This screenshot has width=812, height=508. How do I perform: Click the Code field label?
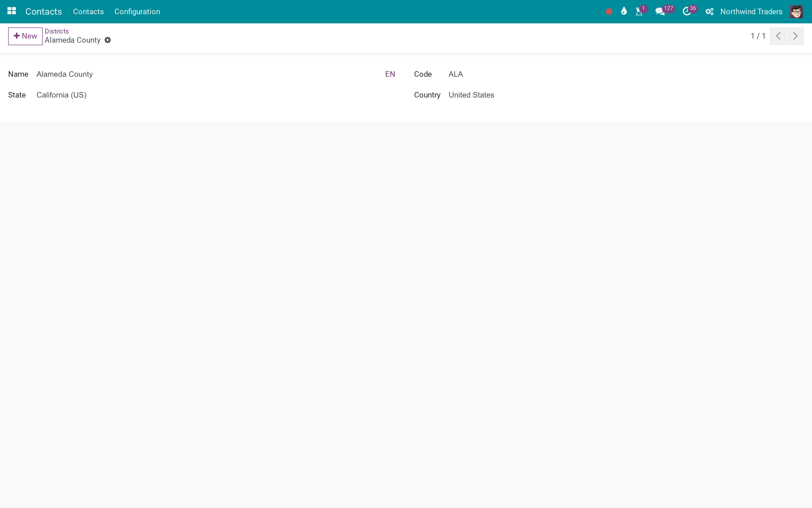coord(423,74)
